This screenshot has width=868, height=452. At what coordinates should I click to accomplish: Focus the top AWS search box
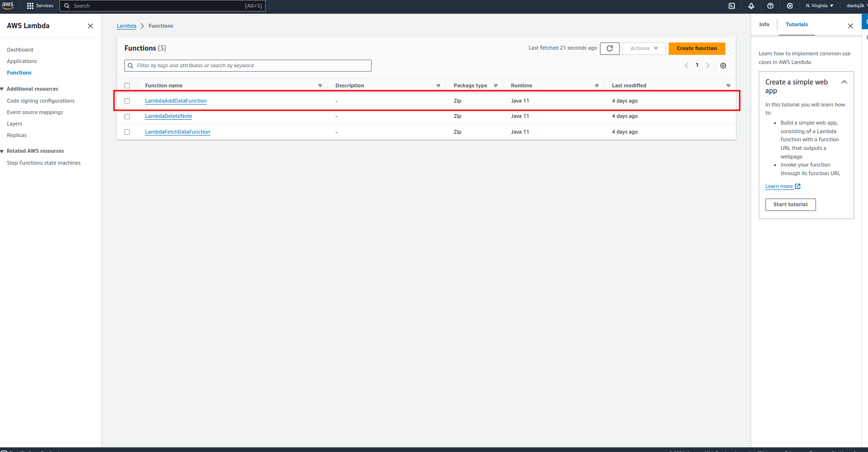162,6
